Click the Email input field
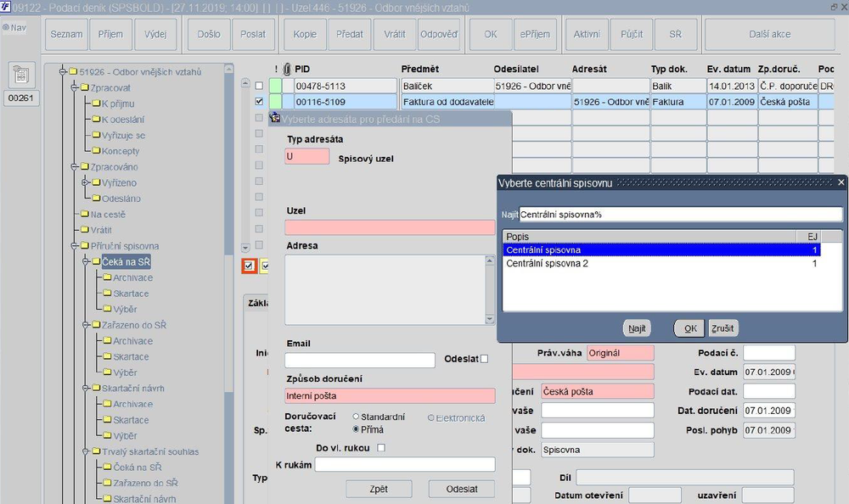This screenshot has height=504, width=849. point(359,360)
